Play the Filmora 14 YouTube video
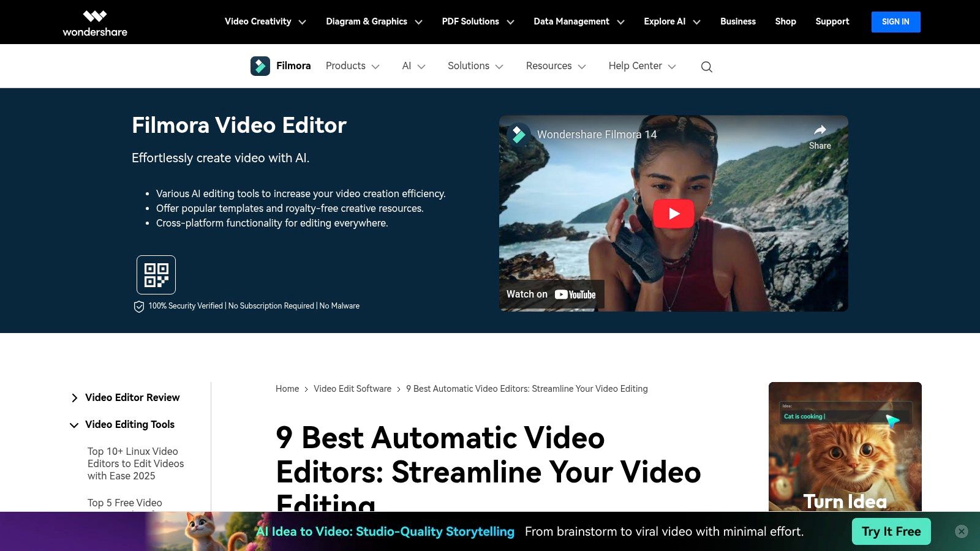 tap(673, 214)
